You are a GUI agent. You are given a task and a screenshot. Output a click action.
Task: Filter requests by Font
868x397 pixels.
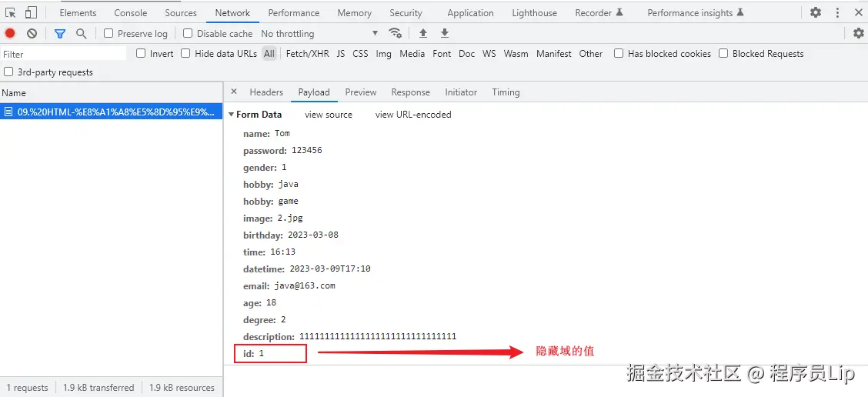[x=442, y=54]
